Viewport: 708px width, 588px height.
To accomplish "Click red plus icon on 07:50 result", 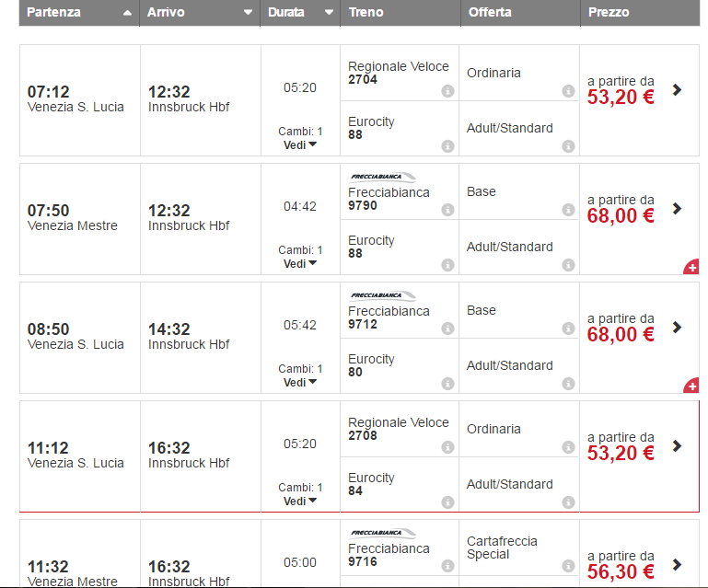I will point(691,268).
